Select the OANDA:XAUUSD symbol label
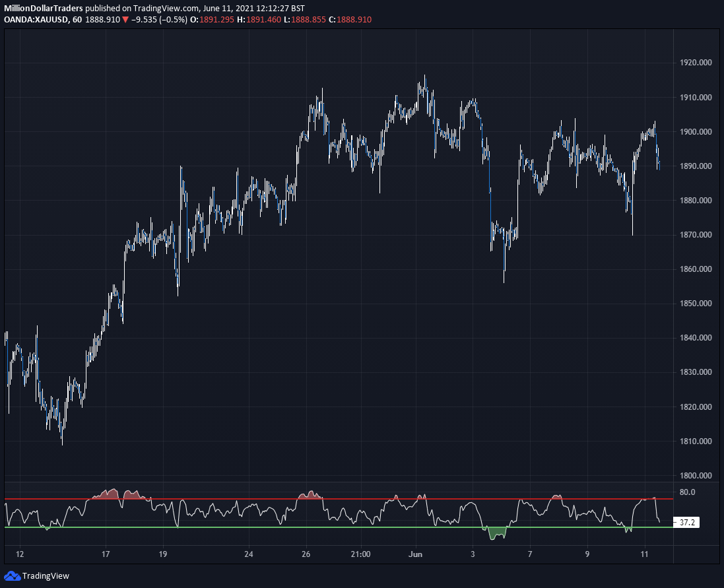The height and width of the screenshot is (588, 724). (38, 19)
